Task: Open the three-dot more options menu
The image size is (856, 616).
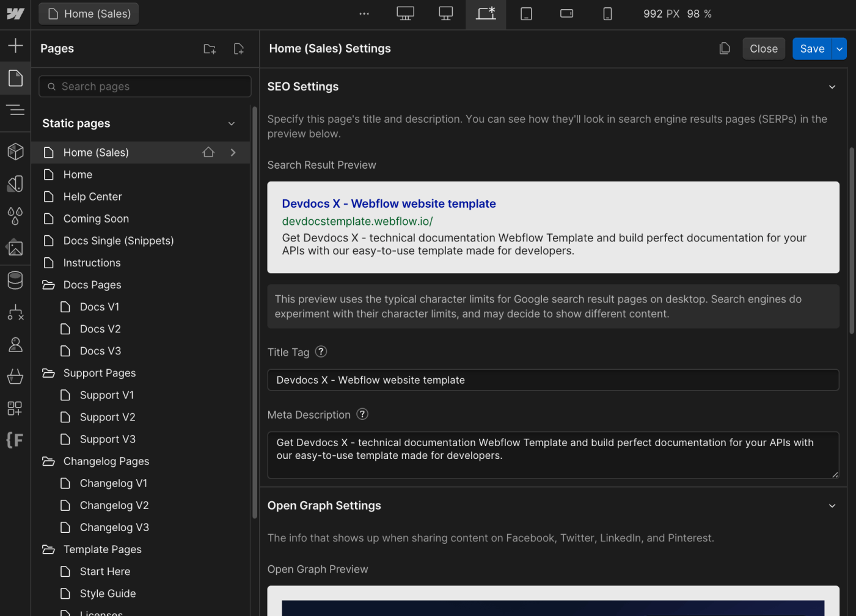Action: 364,13
